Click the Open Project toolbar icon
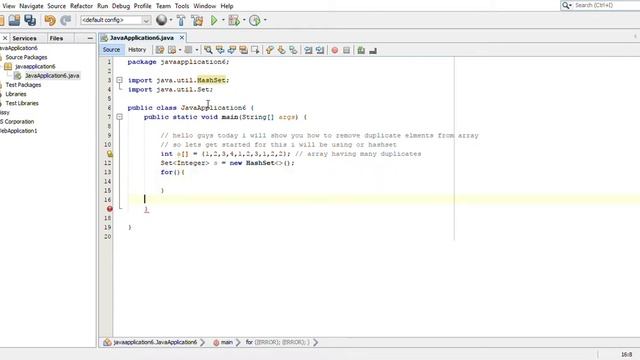Viewport: 640px width, 360px height. 14,20
